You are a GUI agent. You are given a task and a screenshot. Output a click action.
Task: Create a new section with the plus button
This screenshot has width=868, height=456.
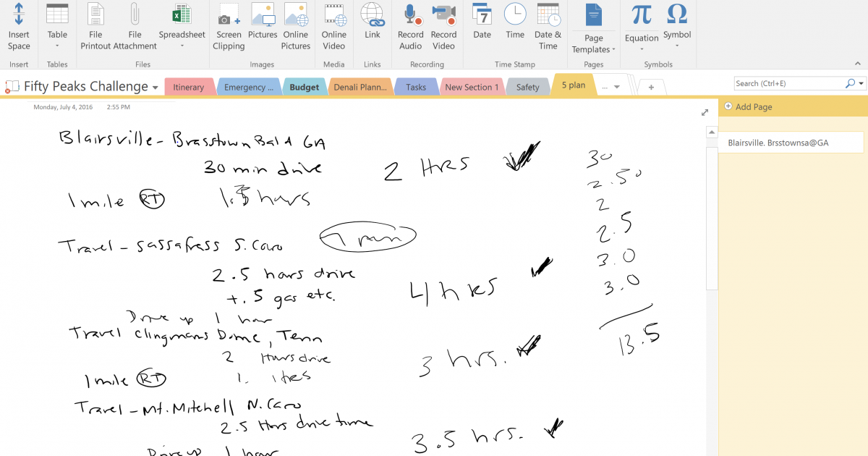650,86
